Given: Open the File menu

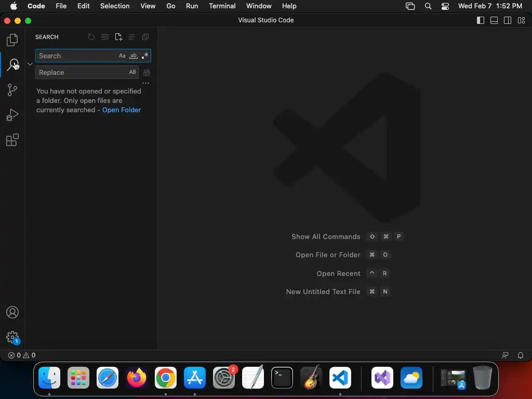Looking at the screenshot, I should 61,6.
